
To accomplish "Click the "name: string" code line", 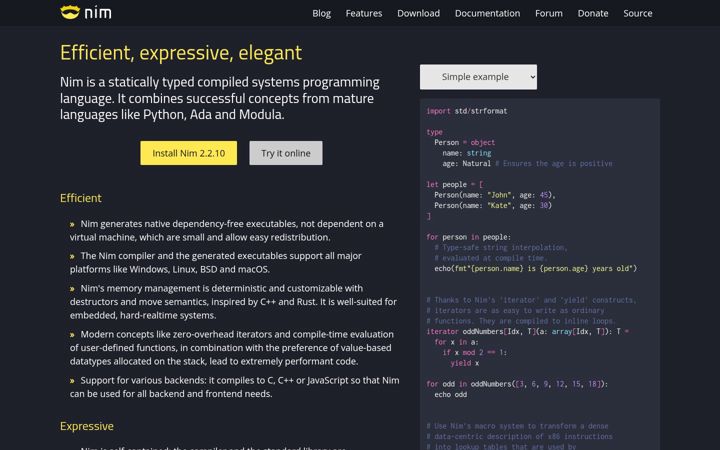I will (x=467, y=153).
